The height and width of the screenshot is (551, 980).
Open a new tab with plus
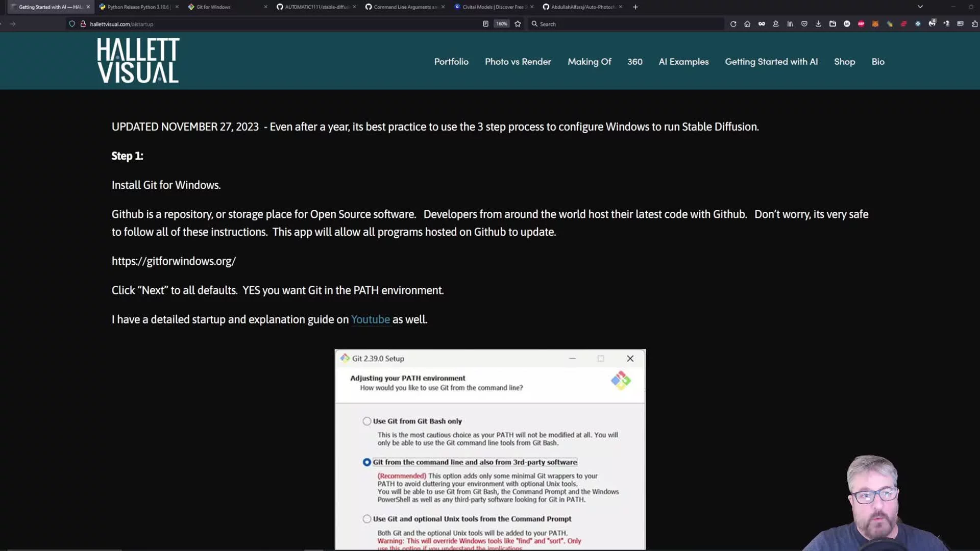coord(635,7)
